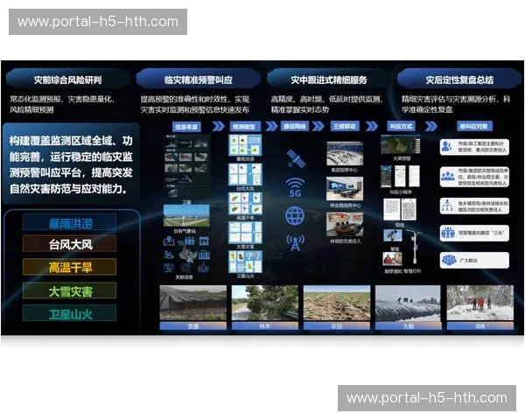This screenshot has height=420, width=525.
Task: Open the 敲锣通知 photo
Action: (x=392, y=259)
